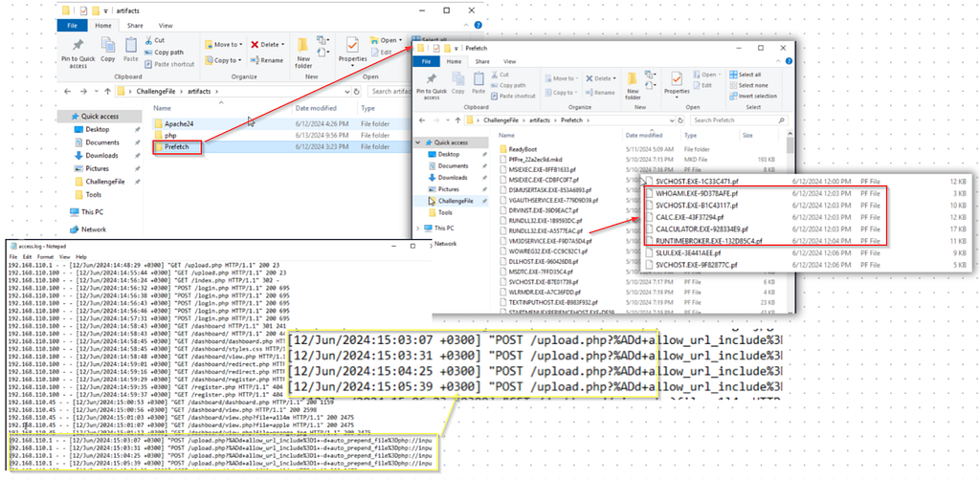Switch to View tab in artifacts window
Viewport: 980px width, 479px height.
(165, 26)
